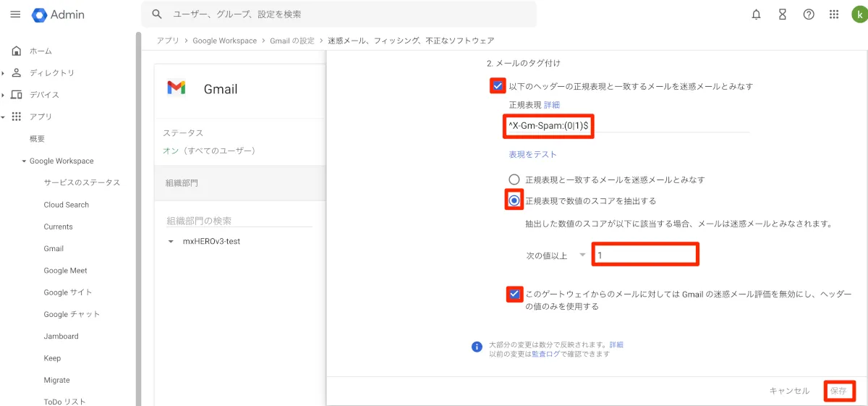The image size is (868, 406).
Task: Go to アプリ in the breadcrumb
Action: pos(168,41)
